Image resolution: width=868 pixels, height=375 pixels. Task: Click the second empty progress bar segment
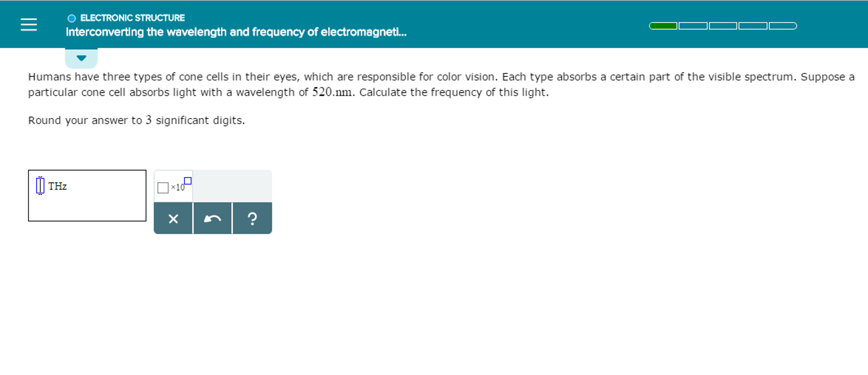[x=693, y=25]
